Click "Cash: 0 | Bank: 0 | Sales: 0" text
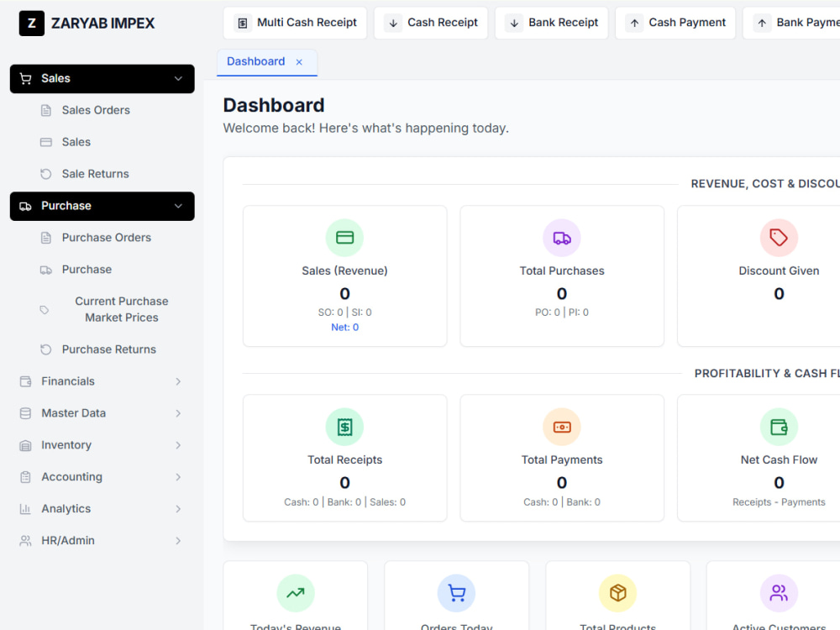The height and width of the screenshot is (630, 840). [x=344, y=502]
